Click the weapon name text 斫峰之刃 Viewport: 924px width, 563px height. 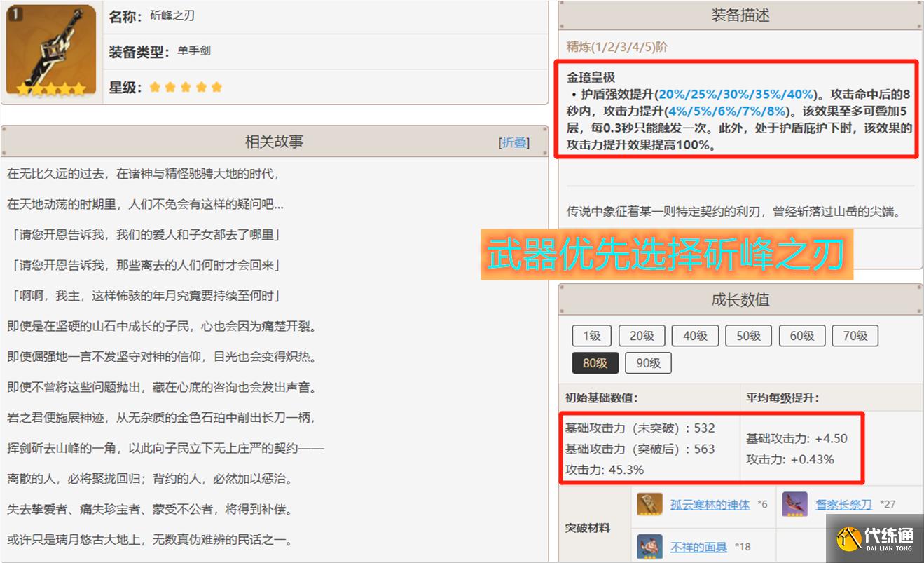point(172,16)
